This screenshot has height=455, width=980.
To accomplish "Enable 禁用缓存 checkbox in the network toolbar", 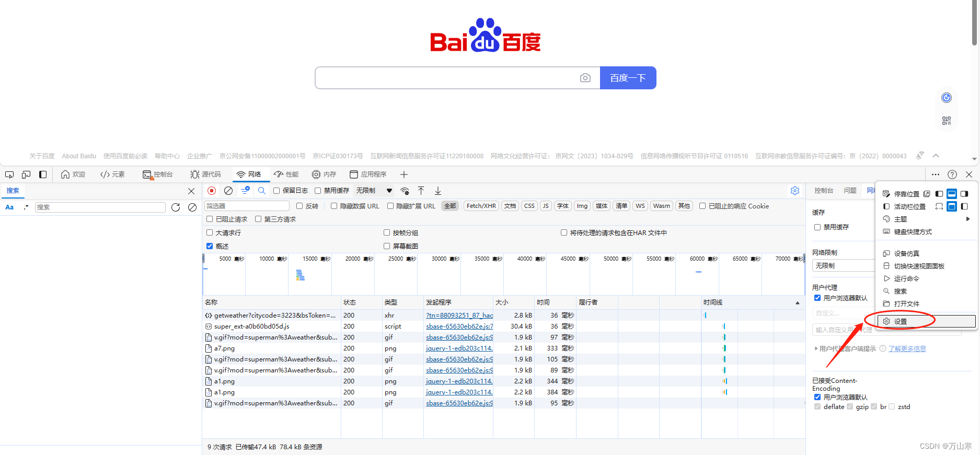I will point(318,191).
